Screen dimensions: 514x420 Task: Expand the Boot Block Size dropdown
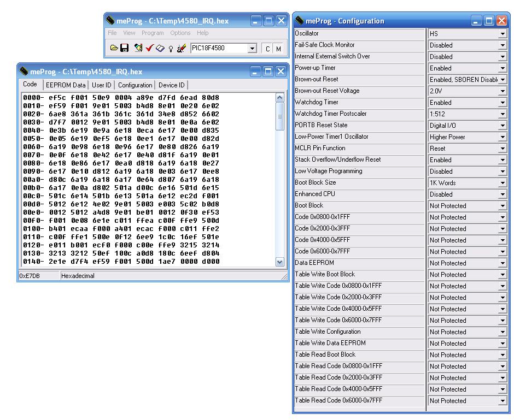click(x=503, y=182)
